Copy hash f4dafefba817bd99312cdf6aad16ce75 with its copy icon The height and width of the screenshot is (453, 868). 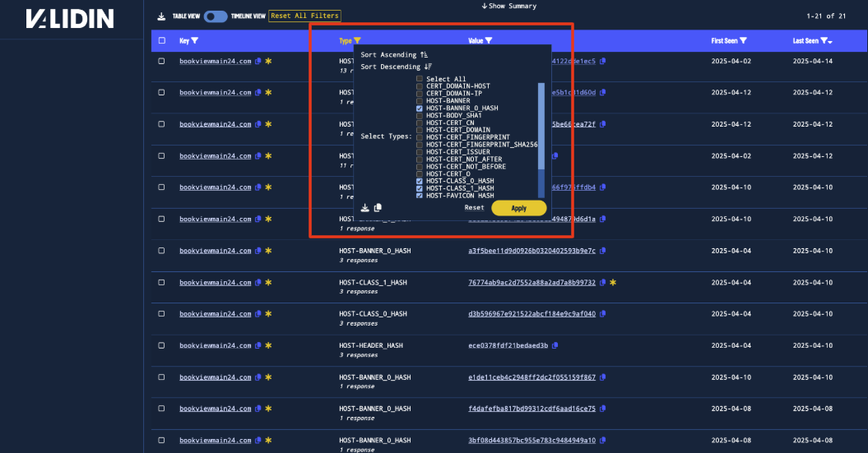coord(603,409)
